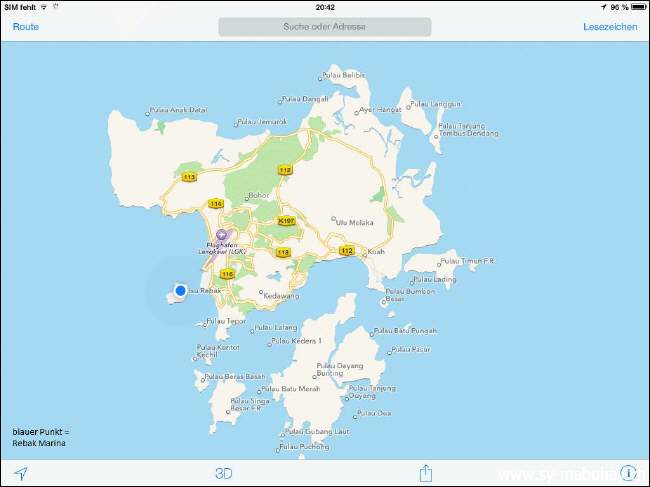650x487 pixels.
Task: Select the Pulau Dayang Bunting label
Action: (x=340, y=369)
